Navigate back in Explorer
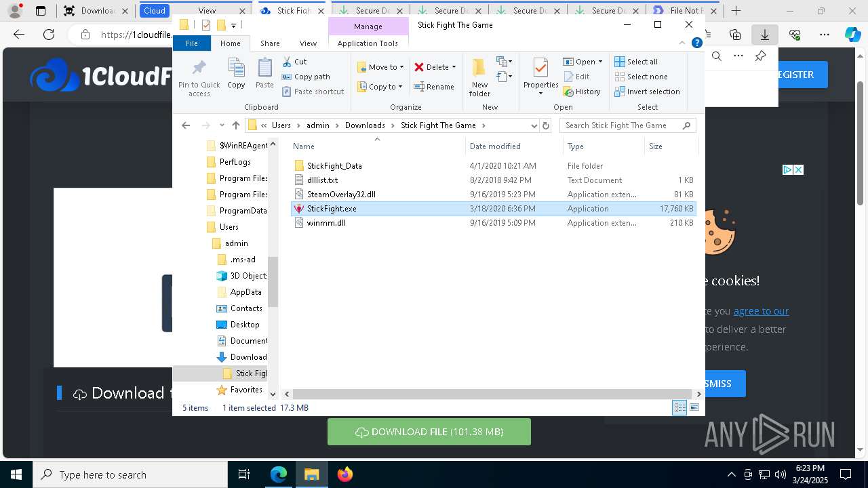Viewport: 868px width, 488px height. 186,125
